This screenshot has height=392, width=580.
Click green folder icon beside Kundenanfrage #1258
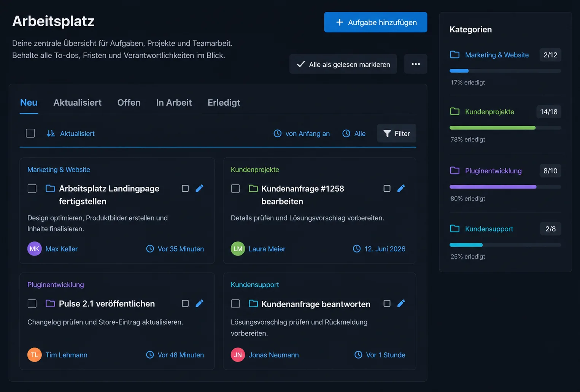pos(253,188)
